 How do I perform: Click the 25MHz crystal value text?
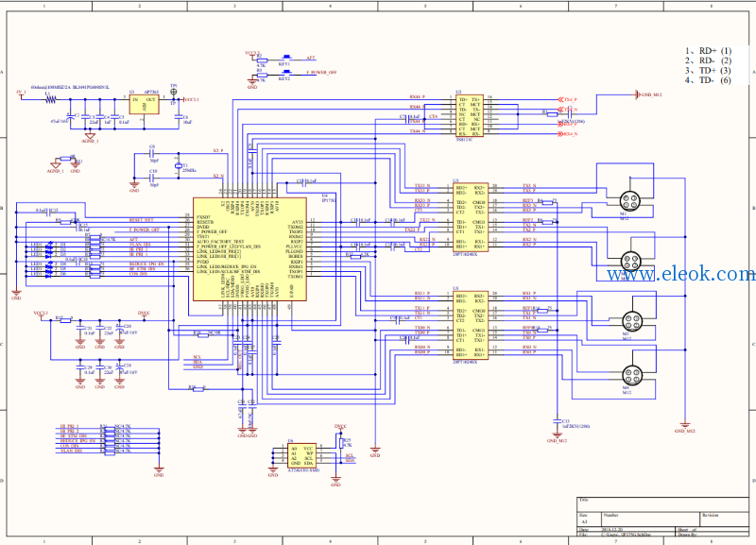pos(189,171)
